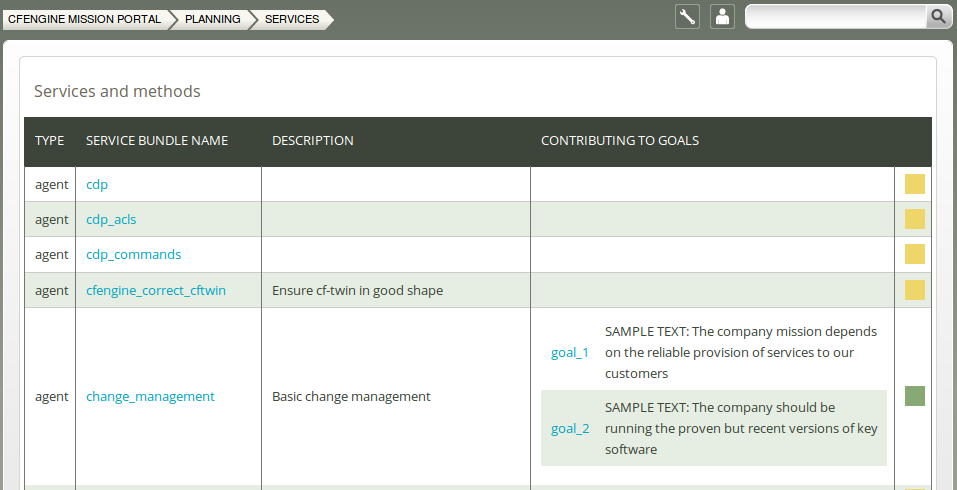
Task: Open the cdp_commands bundle link
Action: [x=134, y=254]
